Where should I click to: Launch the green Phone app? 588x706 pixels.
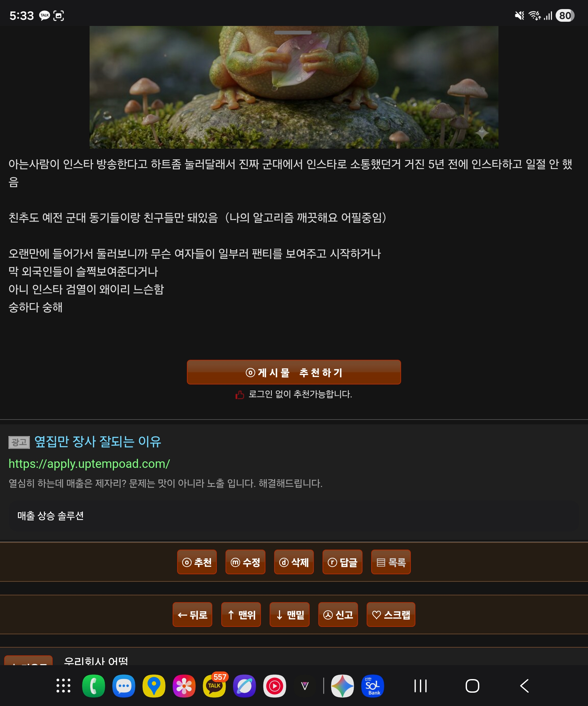click(x=93, y=686)
